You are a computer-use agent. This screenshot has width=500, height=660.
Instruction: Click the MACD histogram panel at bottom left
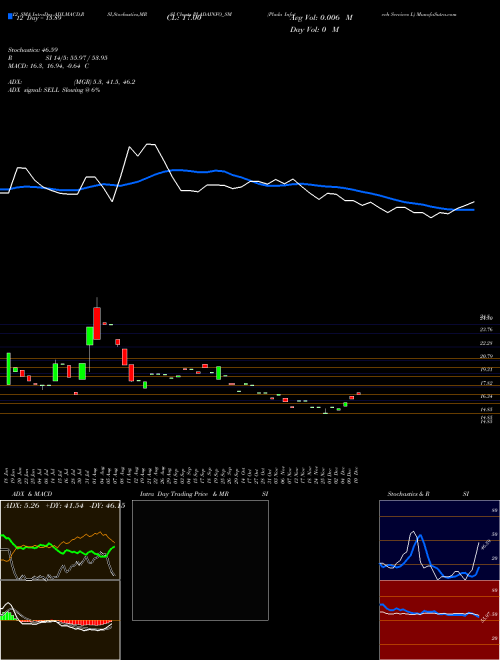pos(60,620)
